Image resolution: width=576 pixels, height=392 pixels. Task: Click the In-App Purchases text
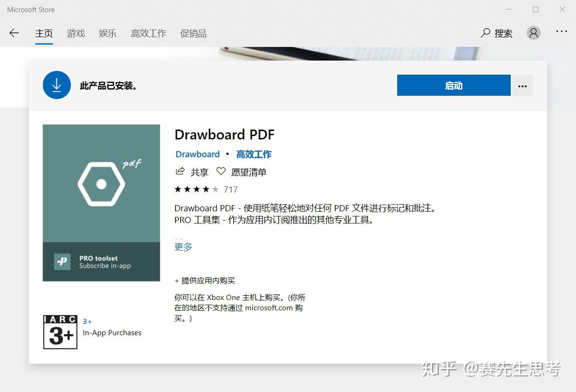[112, 332]
